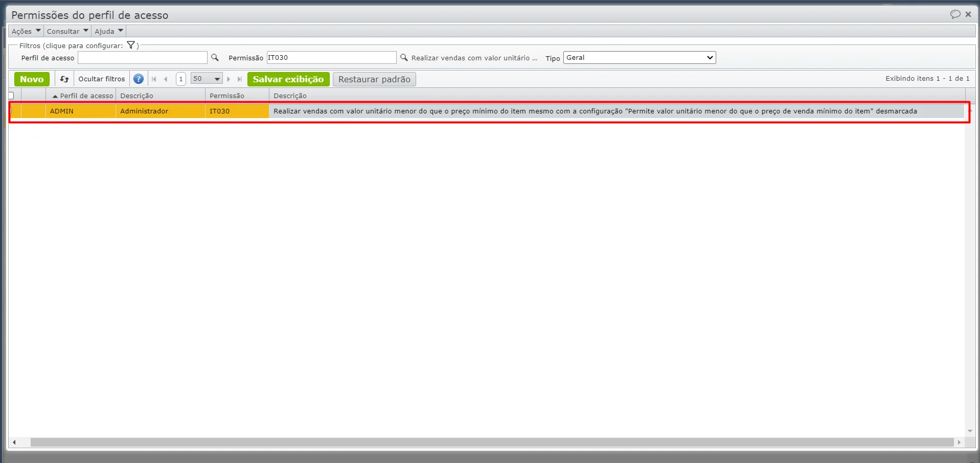Image resolution: width=980 pixels, height=463 pixels.
Task: Select the Administrador cell
Action: 161,111
